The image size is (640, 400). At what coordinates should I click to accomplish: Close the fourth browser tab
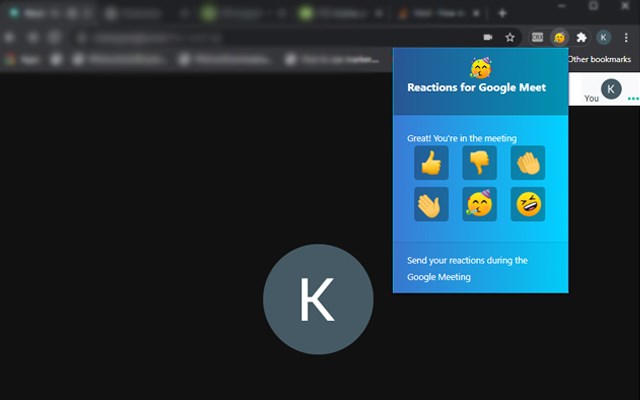(379, 13)
